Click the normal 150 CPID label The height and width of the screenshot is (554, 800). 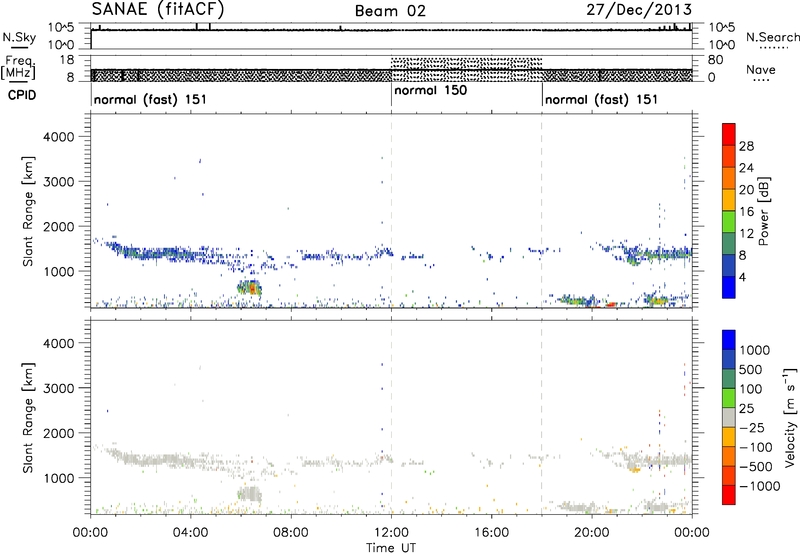tap(431, 90)
